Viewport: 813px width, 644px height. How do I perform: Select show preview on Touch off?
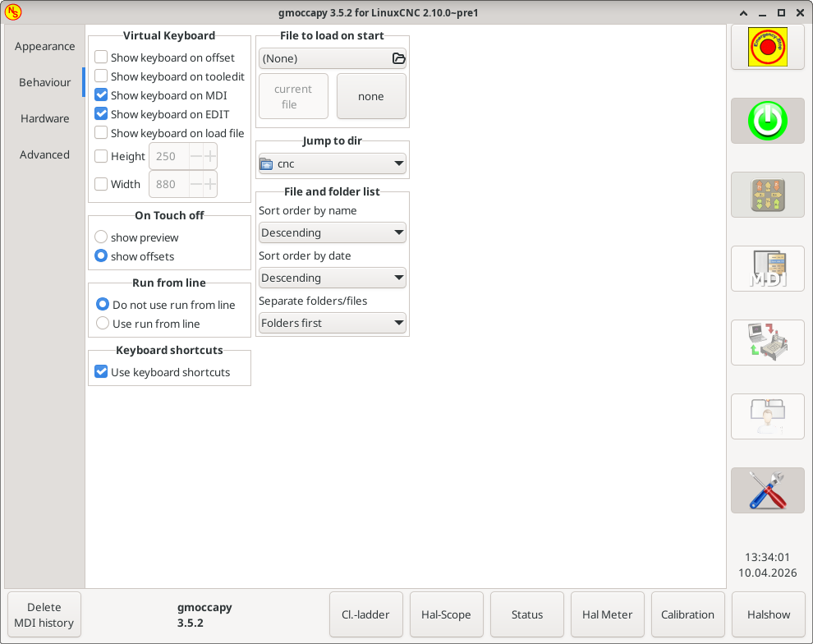pyautogui.click(x=101, y=237)
